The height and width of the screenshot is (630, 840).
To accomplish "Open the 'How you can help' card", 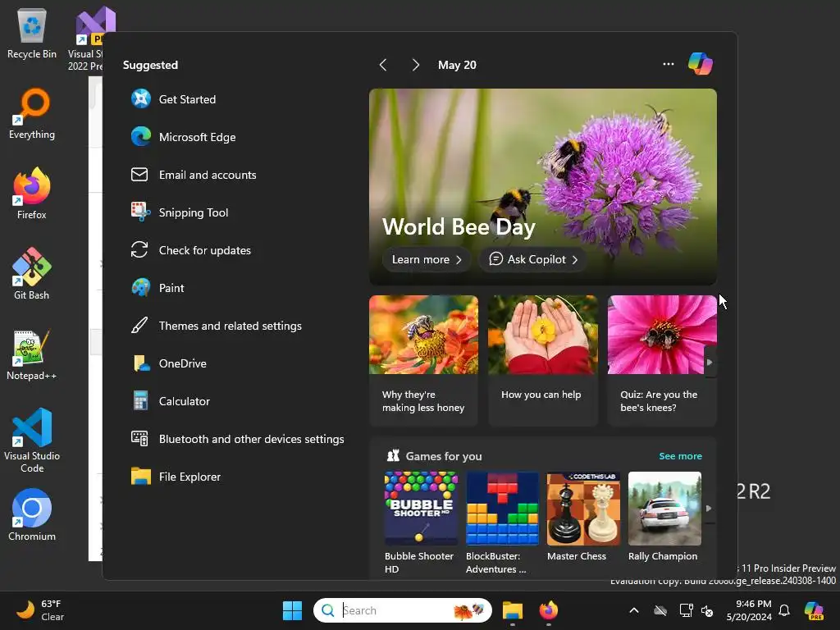I will (543, 361).
